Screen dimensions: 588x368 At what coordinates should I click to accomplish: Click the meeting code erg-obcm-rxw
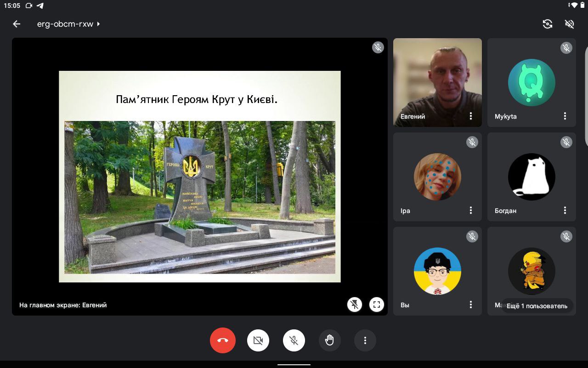pos(65,24)
